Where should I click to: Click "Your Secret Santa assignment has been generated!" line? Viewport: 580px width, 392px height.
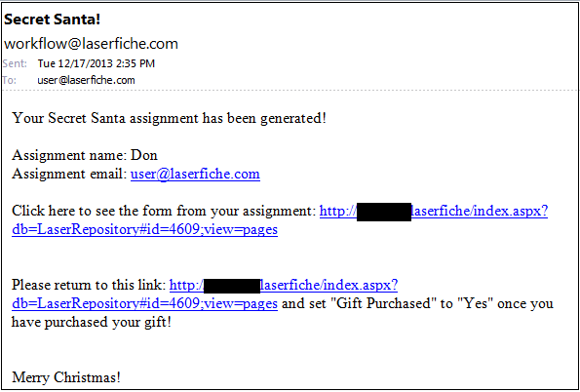tap(169, 119)
